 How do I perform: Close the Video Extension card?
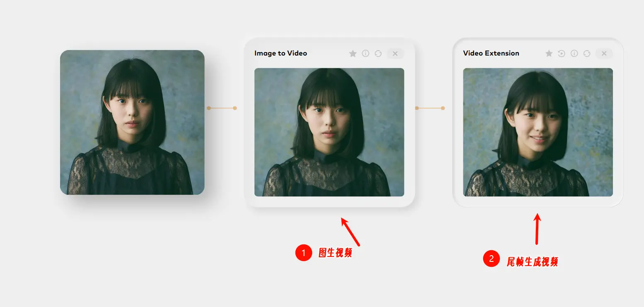(604, 53)
